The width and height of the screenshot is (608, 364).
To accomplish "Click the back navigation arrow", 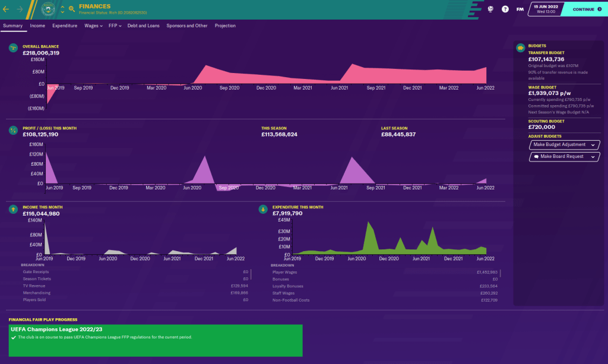I will [7, 9].
